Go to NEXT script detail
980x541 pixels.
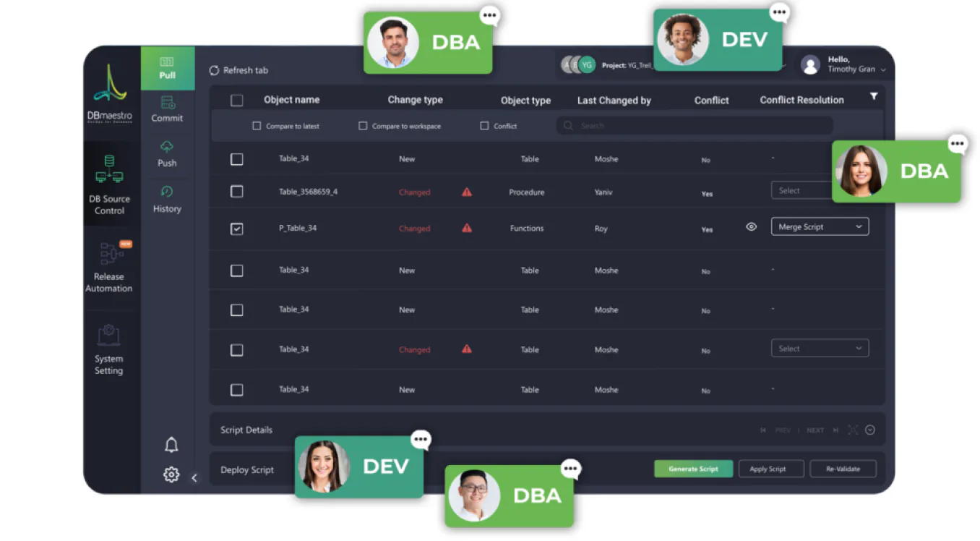click(x=815, y=430)
